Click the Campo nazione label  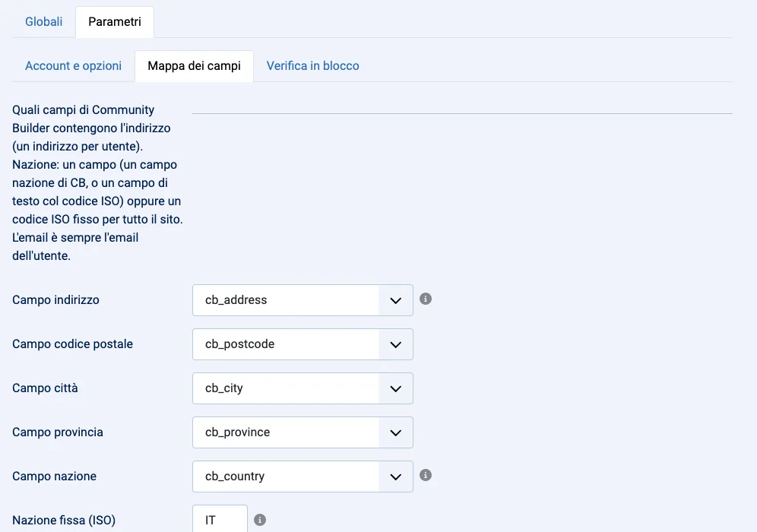coord(54,476)
